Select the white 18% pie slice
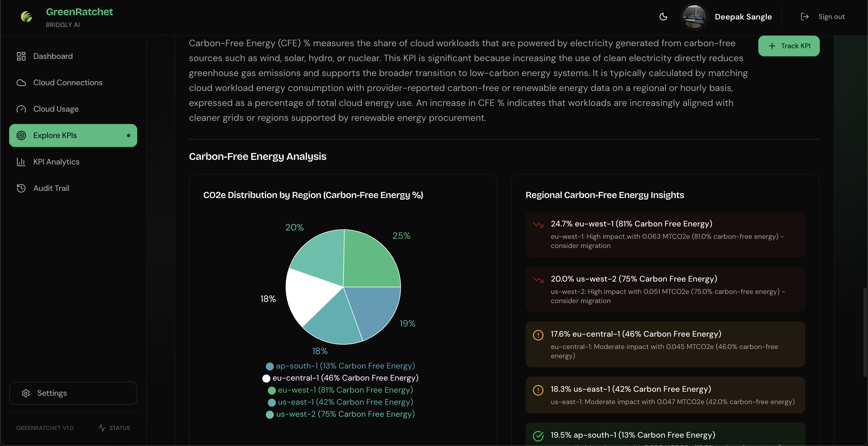The height and width of the screenshot is (446, 868). [308, 295]
